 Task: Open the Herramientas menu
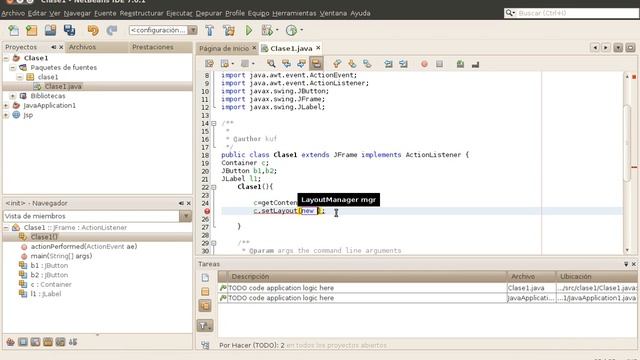tap(294, 13)
